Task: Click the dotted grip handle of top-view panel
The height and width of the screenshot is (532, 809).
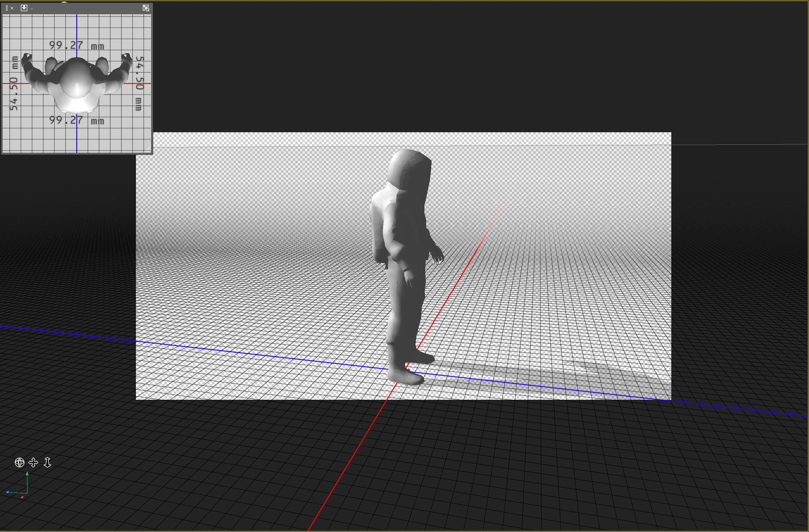Action: point(7,8)
